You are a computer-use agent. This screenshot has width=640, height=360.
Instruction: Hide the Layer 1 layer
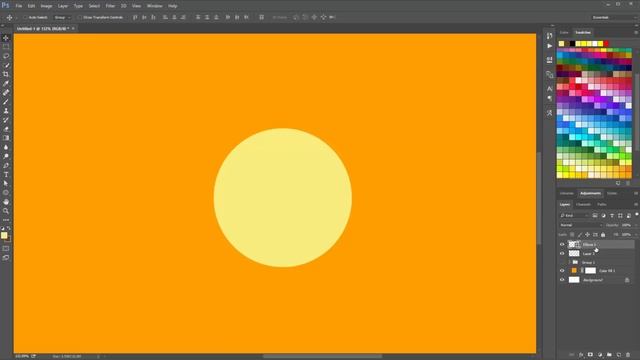tap(562, 253)
